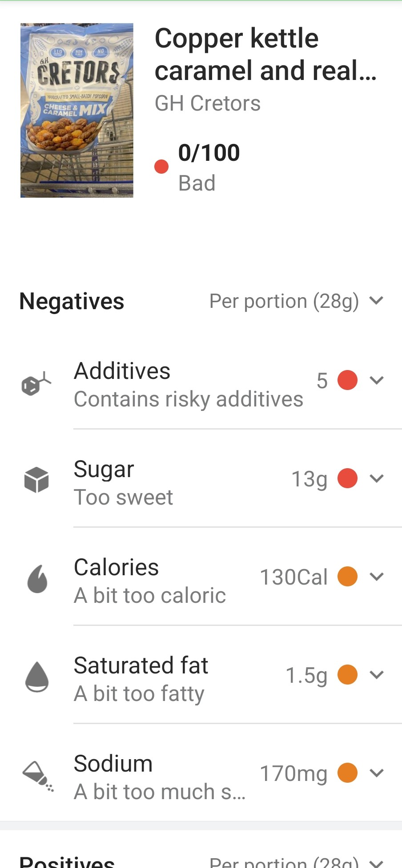Expand the Sodium details chevron
The image size is (402, 868).
377,773
